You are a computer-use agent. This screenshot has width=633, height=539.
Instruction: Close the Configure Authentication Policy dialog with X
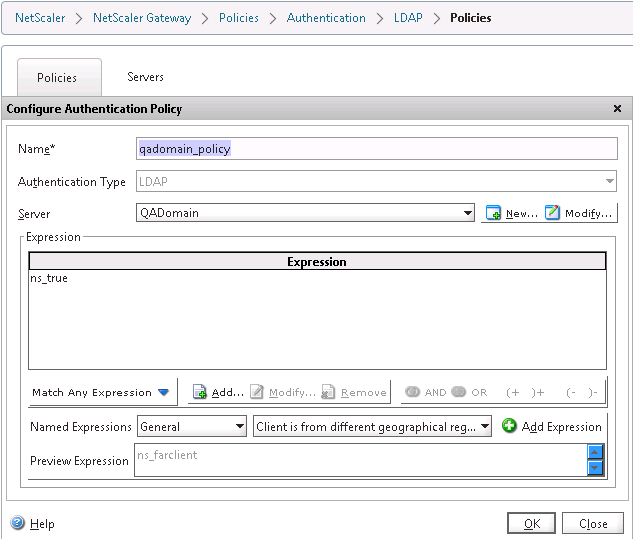(617, 109)
